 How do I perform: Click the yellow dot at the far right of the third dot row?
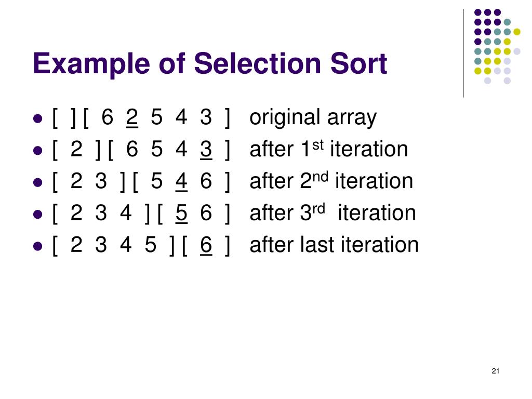517,32
